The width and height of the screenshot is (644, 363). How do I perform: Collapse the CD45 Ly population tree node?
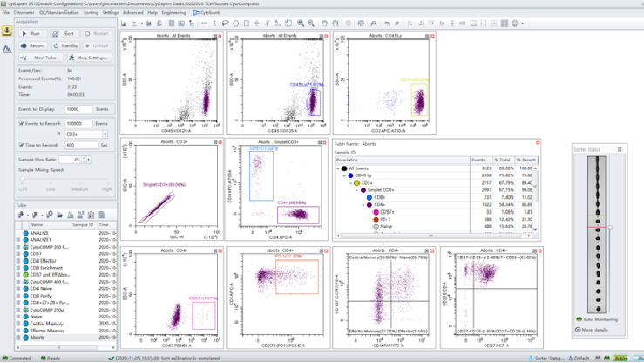pyautogui.click(x=344, y=175)
